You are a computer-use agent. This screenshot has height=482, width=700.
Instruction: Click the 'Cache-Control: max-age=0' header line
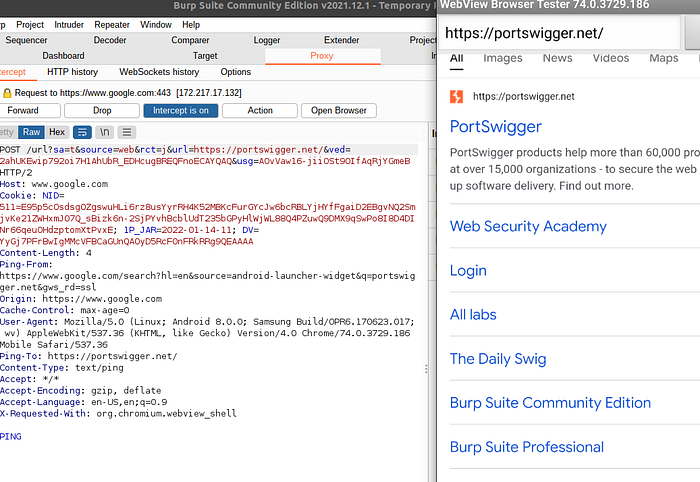(65, 310)
